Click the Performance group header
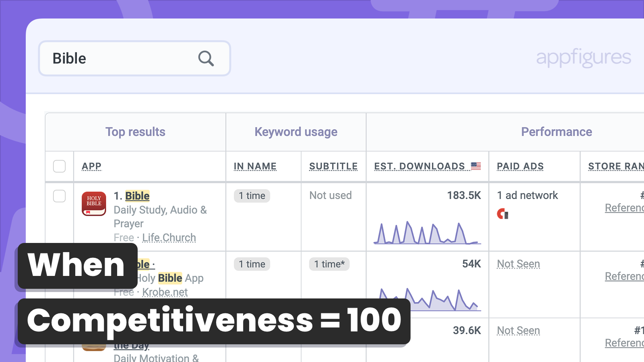Viewport: 644px width, 362px height. pos(557,132)
